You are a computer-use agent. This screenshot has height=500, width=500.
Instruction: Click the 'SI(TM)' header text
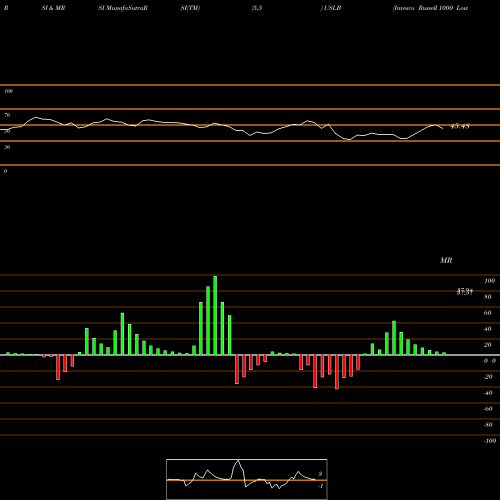tap(190, 8)
